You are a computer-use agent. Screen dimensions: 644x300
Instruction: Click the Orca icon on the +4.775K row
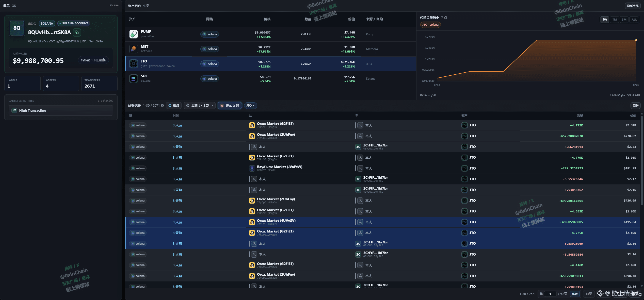252,125
